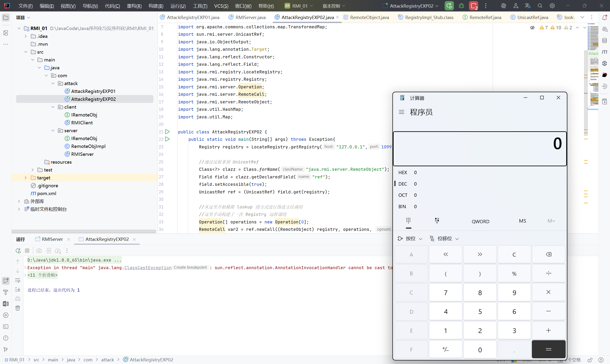This screenshot has height=364, width=610.
Task: Open the notifications bell icon
Action: click(604, 17)
